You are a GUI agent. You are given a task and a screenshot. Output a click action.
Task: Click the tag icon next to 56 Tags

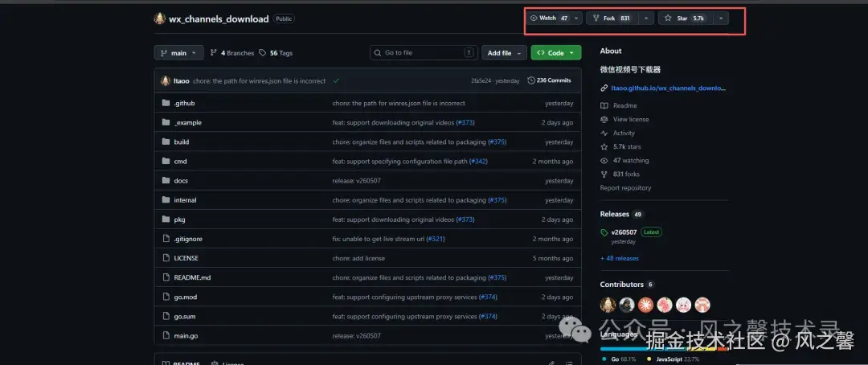(262, 52)
